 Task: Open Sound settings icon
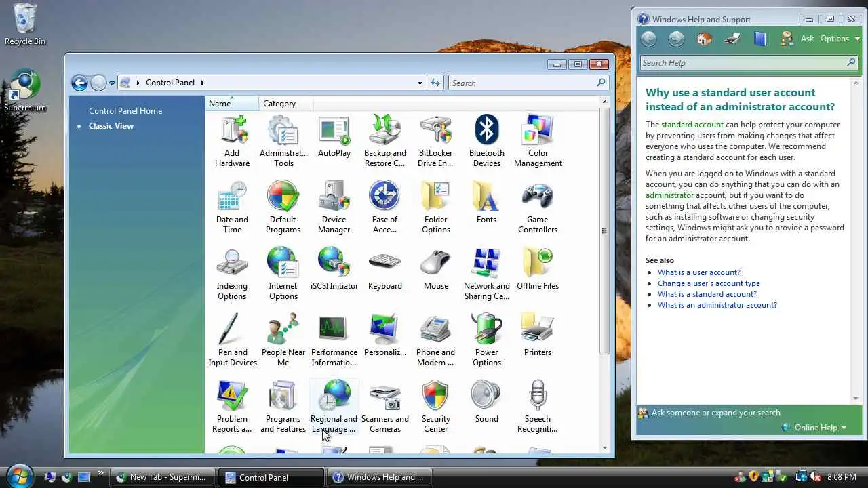click(x=487, y=402)
